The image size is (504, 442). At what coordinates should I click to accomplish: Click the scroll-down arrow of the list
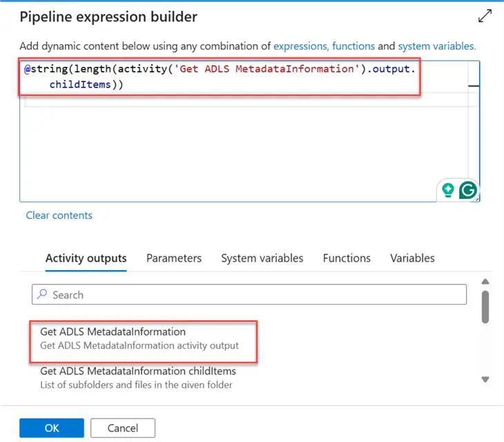[x=485, y=379]
